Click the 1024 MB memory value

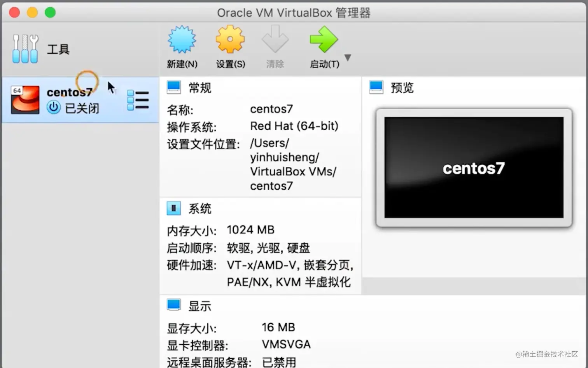click(x=251, y=230)
